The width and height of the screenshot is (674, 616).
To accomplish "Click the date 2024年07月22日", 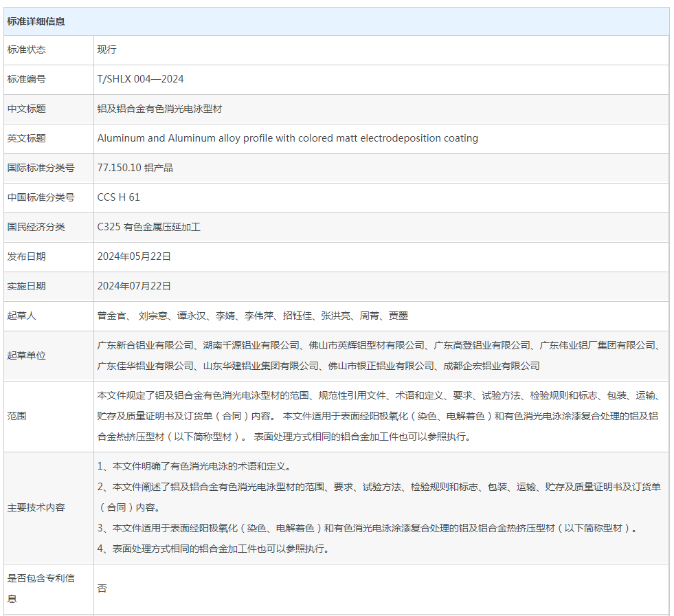I will point(134,287).
